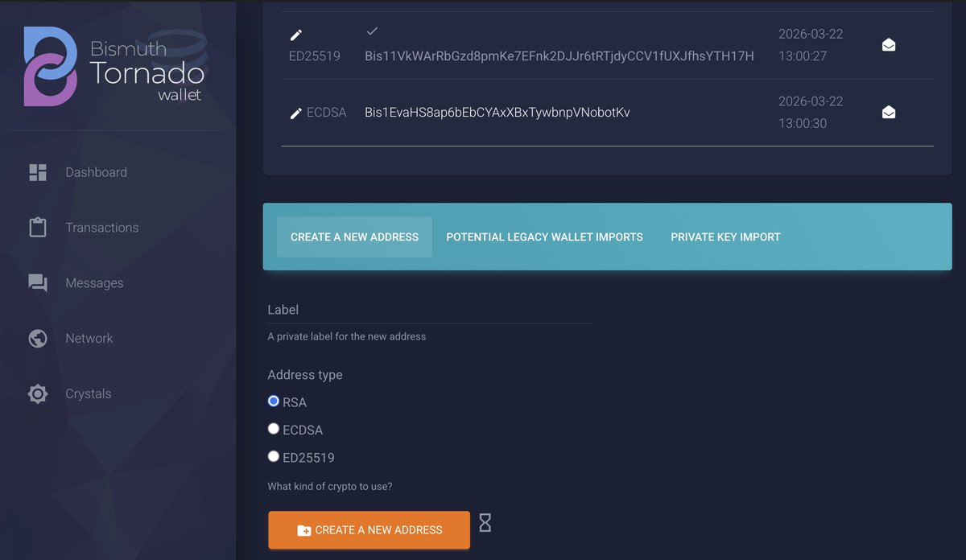Click the 'Address type' heading
Viewport: 966px width, 560px height.
tap(305, 375)
